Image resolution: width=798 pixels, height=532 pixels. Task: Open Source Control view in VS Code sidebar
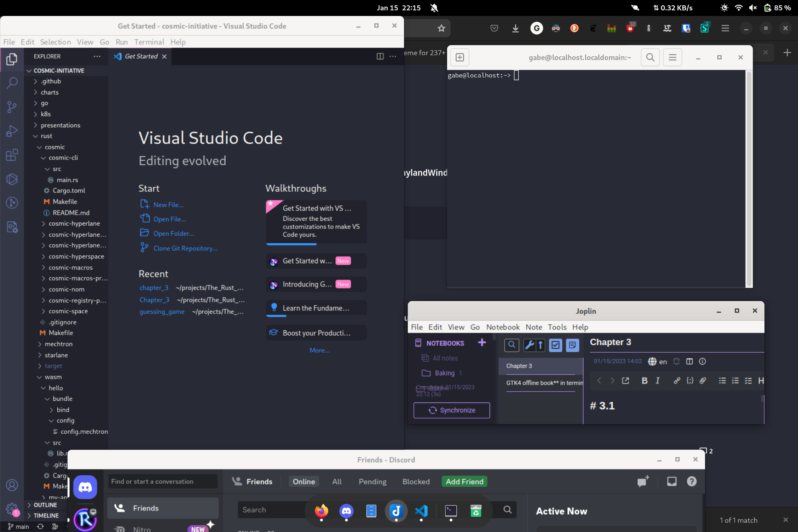[x=12, y=107]
